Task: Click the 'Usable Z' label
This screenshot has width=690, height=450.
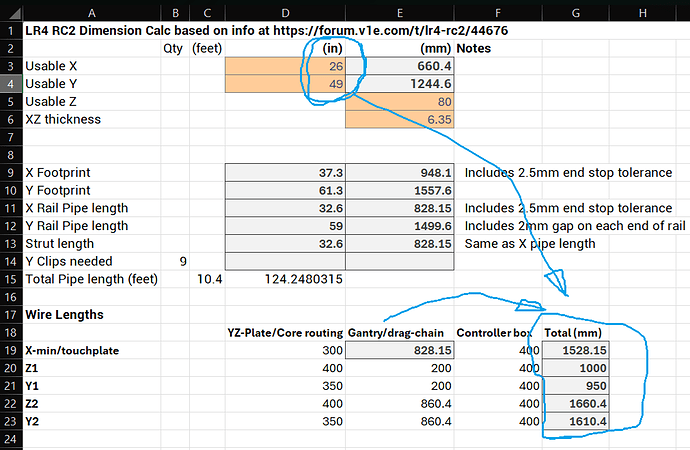Action: tap(51, 102)
